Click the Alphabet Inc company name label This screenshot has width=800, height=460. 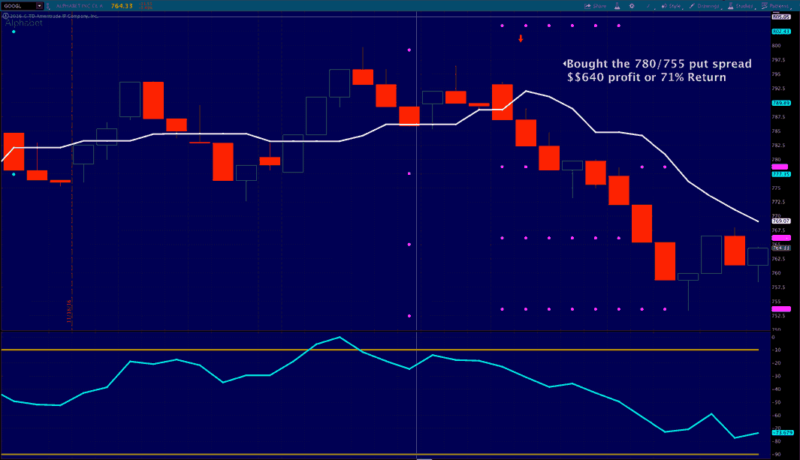click(x=79, y=6)
